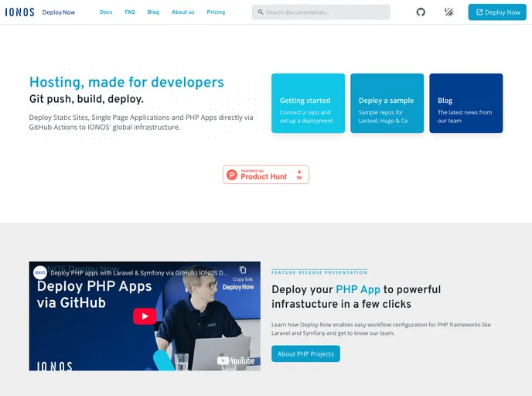
Task: Click the IONOS Deploy Now logo
Action: [x=40, y=12]
